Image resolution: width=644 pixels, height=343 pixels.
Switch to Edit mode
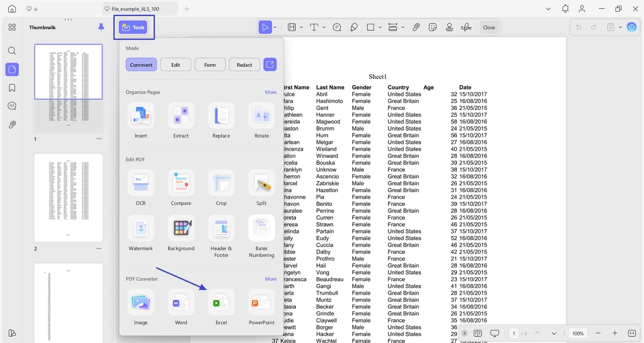tap(175, 64)
